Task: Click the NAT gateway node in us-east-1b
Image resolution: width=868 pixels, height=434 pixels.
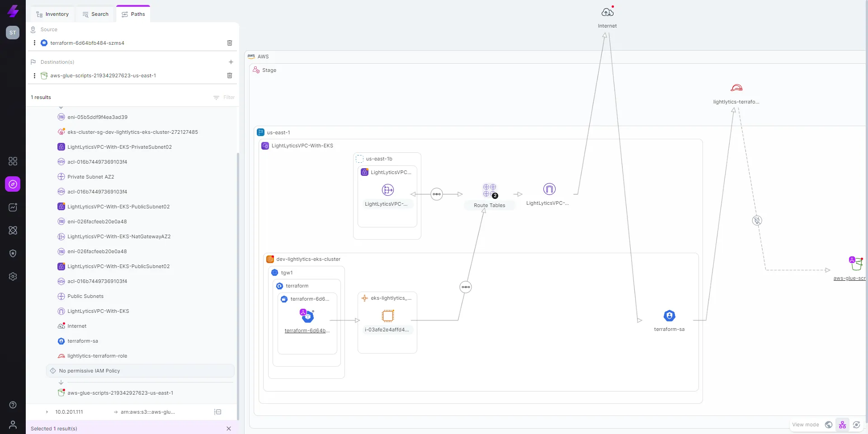Action: [x=388, y=190]
